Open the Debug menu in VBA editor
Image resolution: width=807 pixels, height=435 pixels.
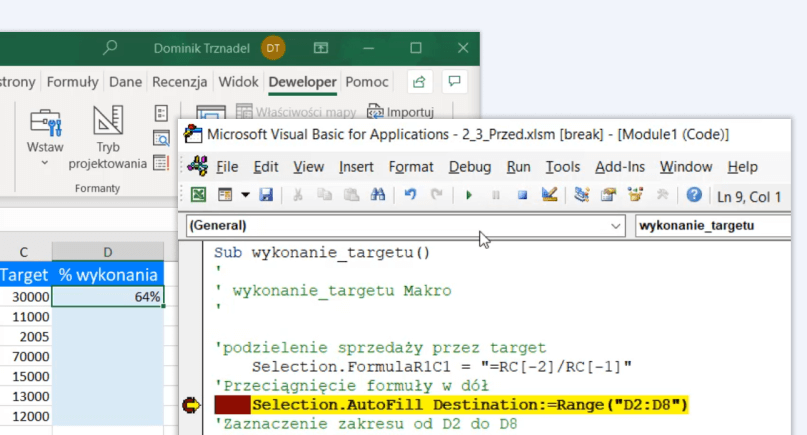click(470, 167)
